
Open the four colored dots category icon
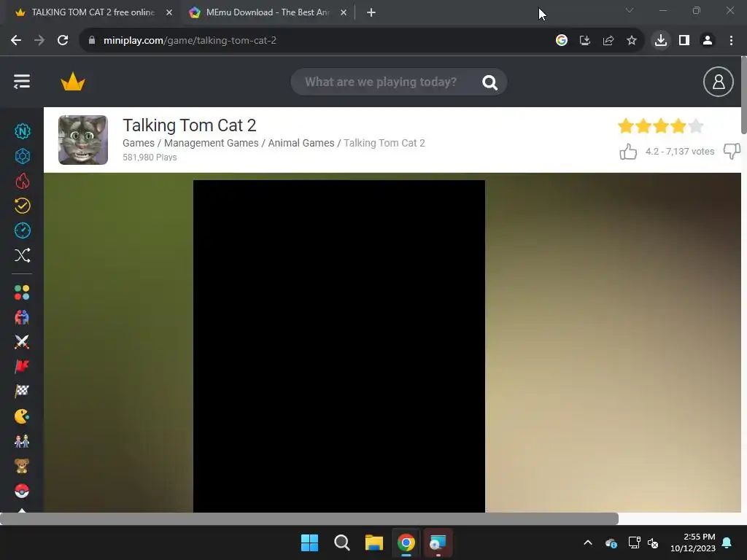[22, 292]
